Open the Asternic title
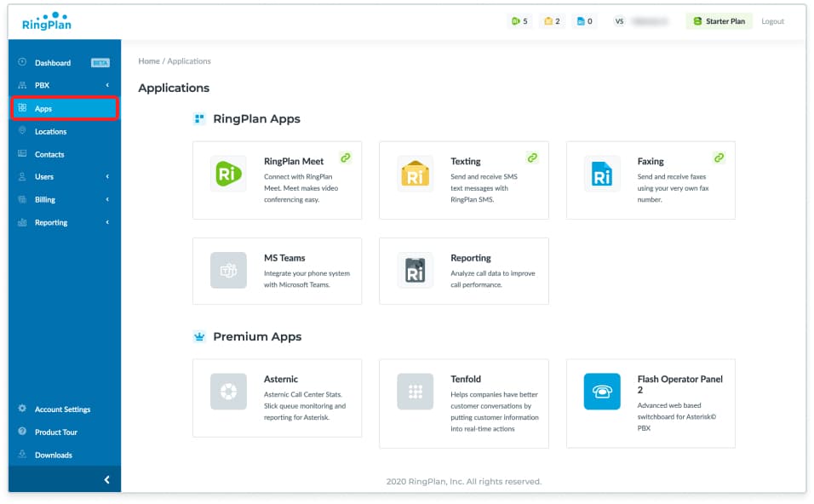Image resolution: width=814 pixels, height=504 pixels. click(281, 379)
